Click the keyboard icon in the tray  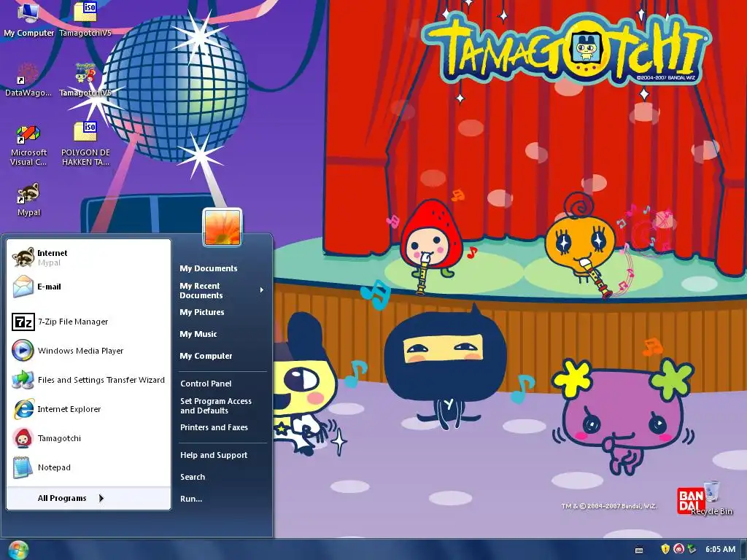tap(639, 550)
